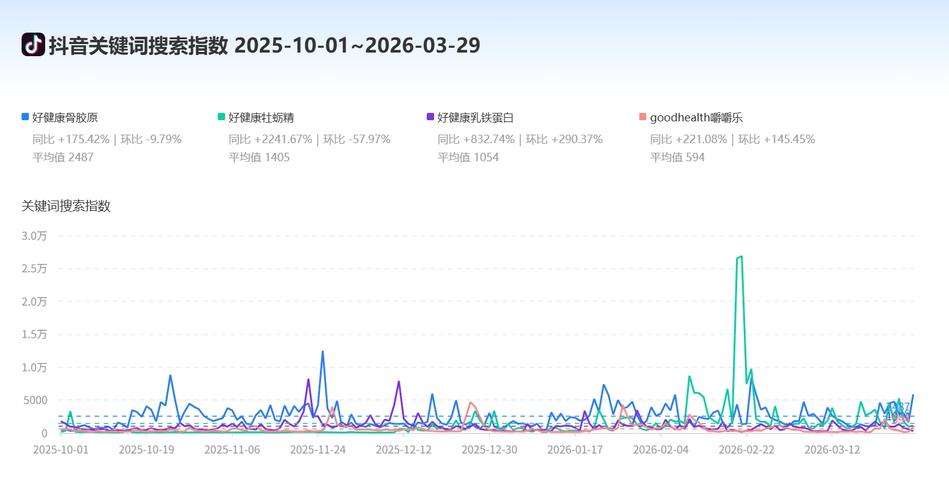Click the 2025-11-06 x-axis date
The width and height of the screenshot is (949, 500).
pyautogui.click(x=232, y=450)
